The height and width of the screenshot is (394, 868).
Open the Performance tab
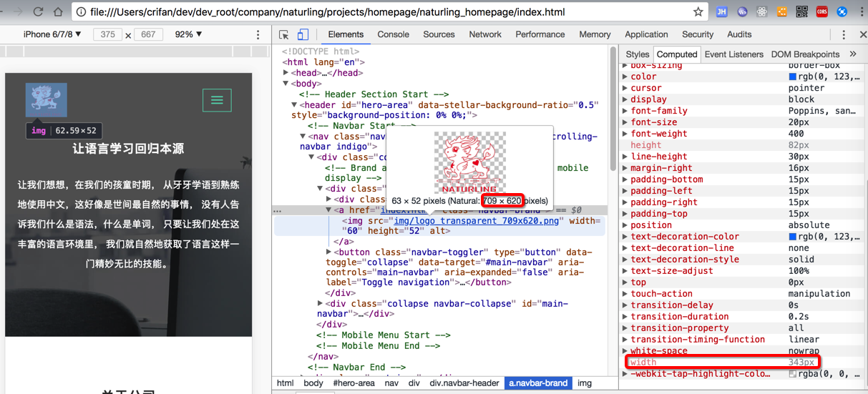540,34
